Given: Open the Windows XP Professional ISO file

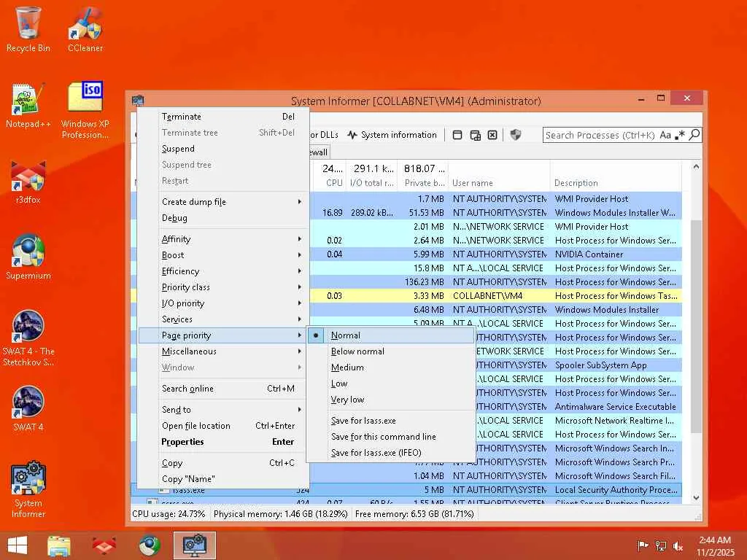Looking at the screenshot, I should click(x=85, y=111).
